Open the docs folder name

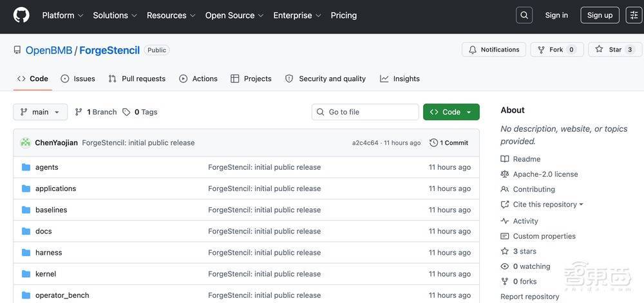tap(44, 231)
